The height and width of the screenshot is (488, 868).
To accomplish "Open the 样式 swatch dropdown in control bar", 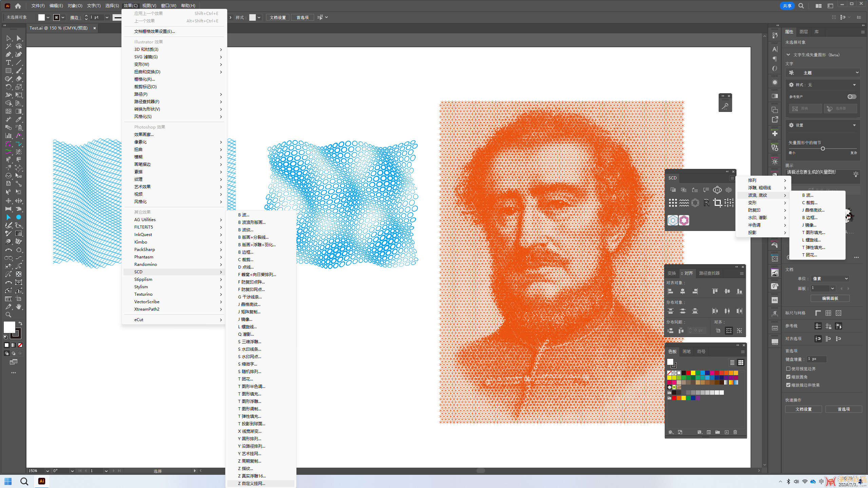I will tap(259, 17).
